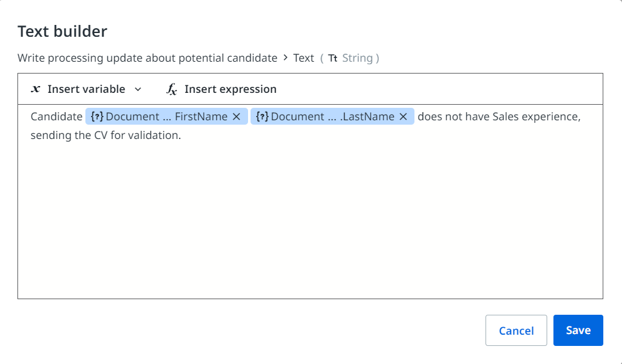Place cursor in 'sending the CV for validation' line
Image resolution: width=622 pixels, height=364 pixels.
[x=105, y=135]
